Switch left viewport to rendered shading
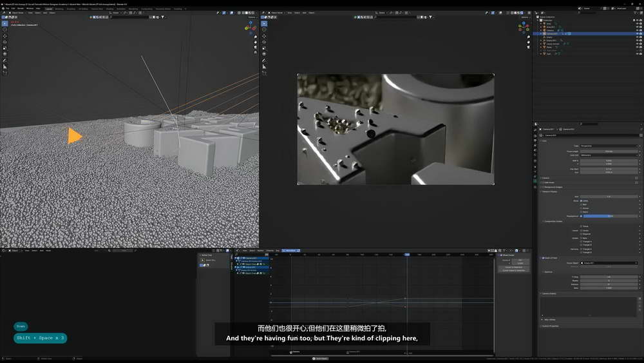This screenshot has height=363, width=644. pyautogui.click(x=254, y=13)
